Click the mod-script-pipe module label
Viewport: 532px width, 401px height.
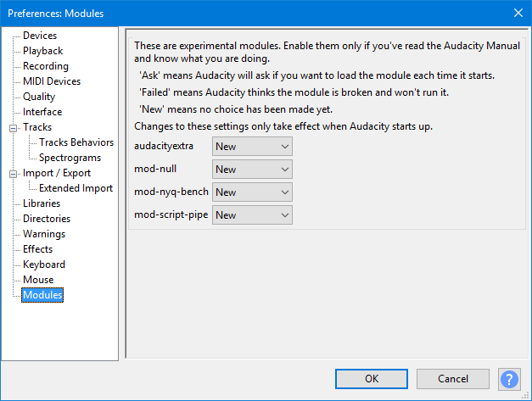point(171,214)
